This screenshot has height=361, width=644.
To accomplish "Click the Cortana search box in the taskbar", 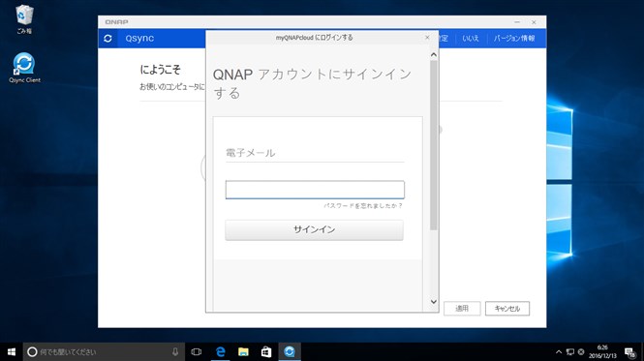I will coord(104,351).
